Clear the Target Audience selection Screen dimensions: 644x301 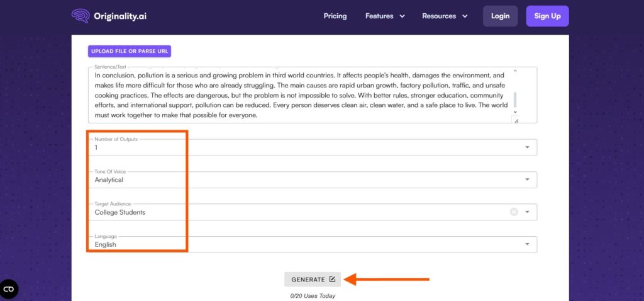tap(514, 212)
